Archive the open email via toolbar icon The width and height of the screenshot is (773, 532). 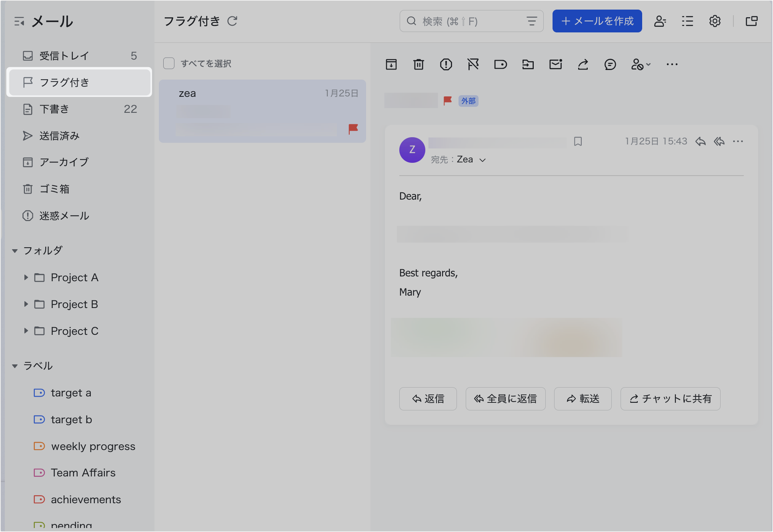(x=391, y=64)
